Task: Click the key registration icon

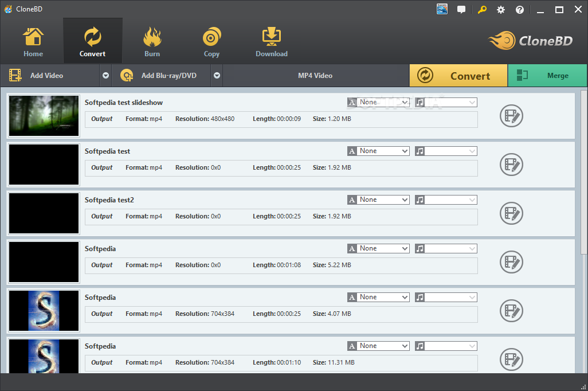Action: tap(482, 9)
